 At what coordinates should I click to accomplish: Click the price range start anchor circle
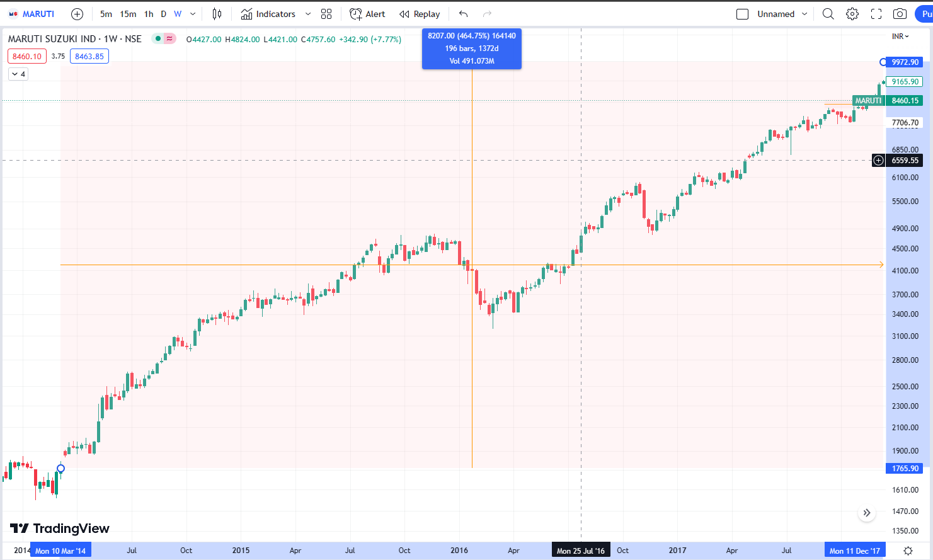click(61, 468)
